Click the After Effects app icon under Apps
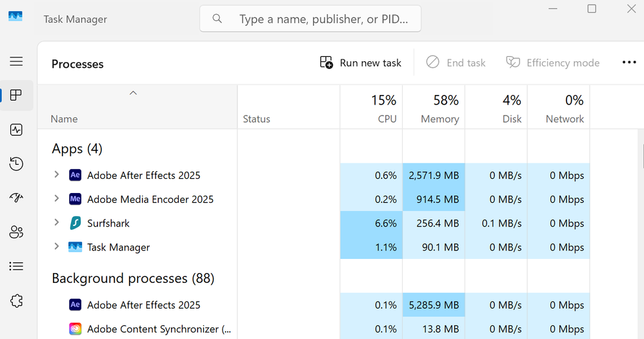 tap(75, 175)
